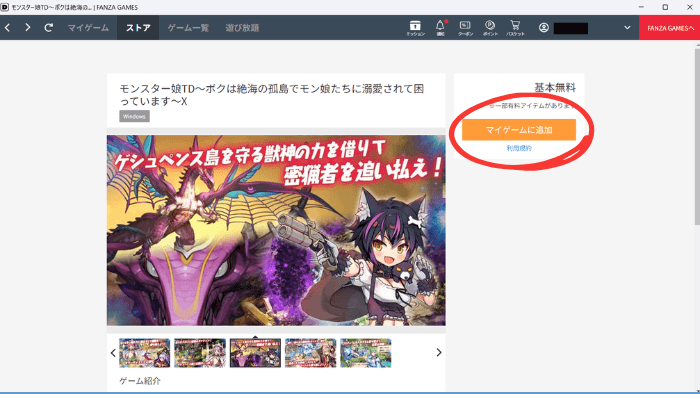Switch to the ゲーム一覧 tab
The image size is (700, 394).
[188, 28]
